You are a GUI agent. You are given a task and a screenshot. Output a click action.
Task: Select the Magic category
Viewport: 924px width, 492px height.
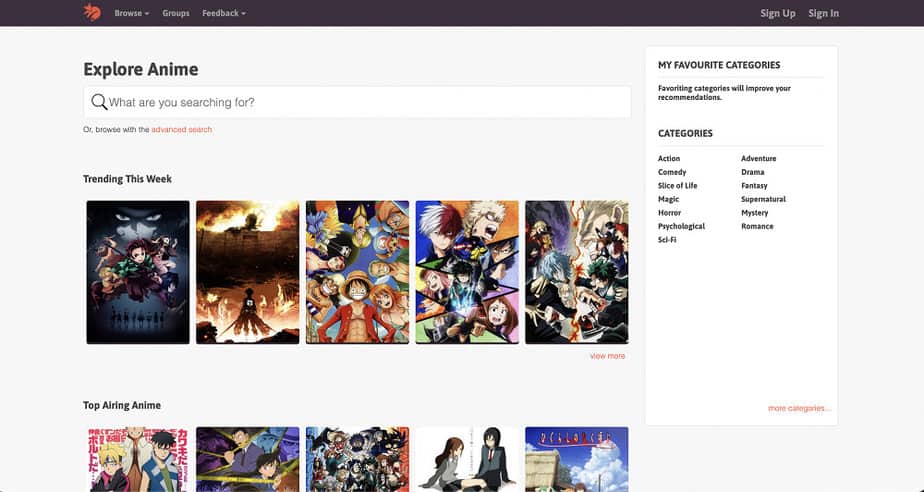668,199
